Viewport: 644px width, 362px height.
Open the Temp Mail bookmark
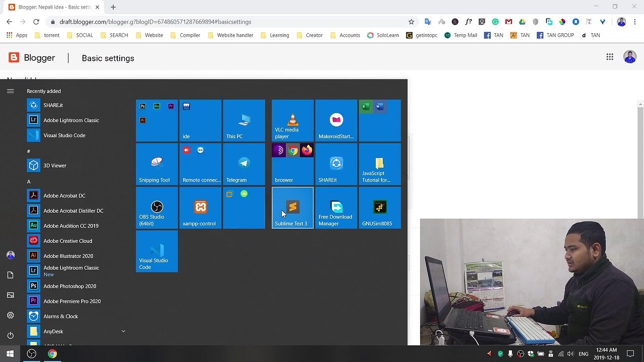point(460,35)
